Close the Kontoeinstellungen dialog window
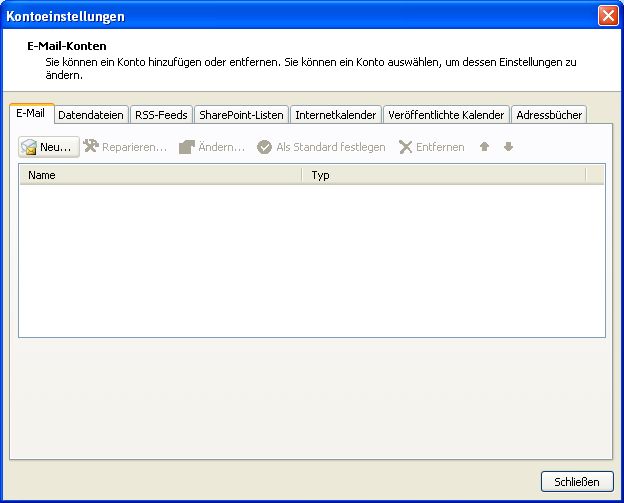 [607, 15]
